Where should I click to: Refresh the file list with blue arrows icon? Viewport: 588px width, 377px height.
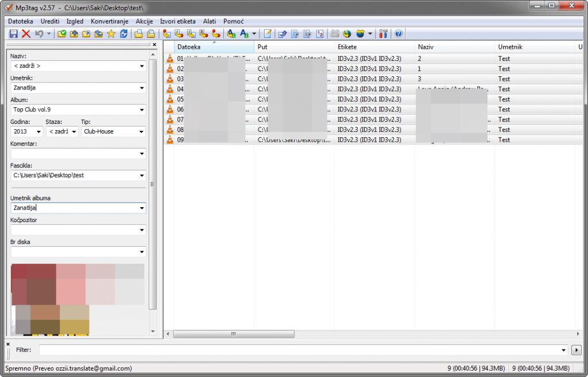click(x=123, y=34)
